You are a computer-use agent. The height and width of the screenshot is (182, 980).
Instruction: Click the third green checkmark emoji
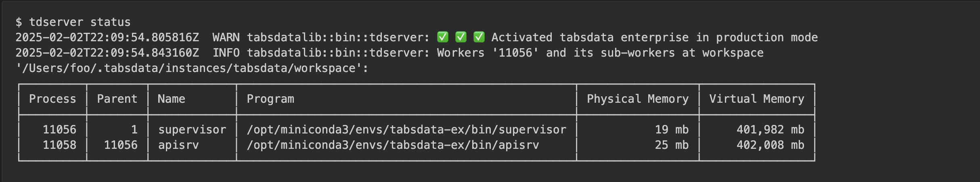coord(479,37)
